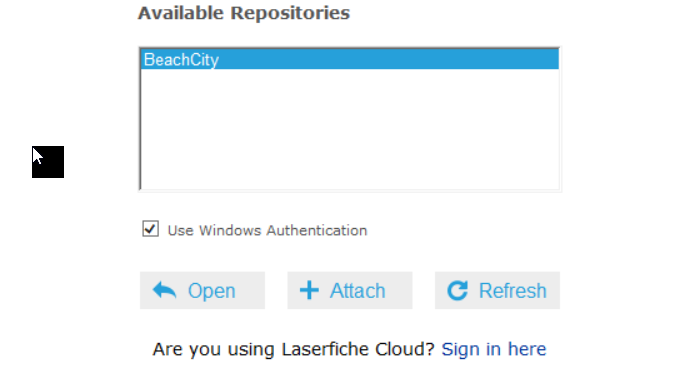Click the Are you using Laserfiche Cloud text

[294, 349]
